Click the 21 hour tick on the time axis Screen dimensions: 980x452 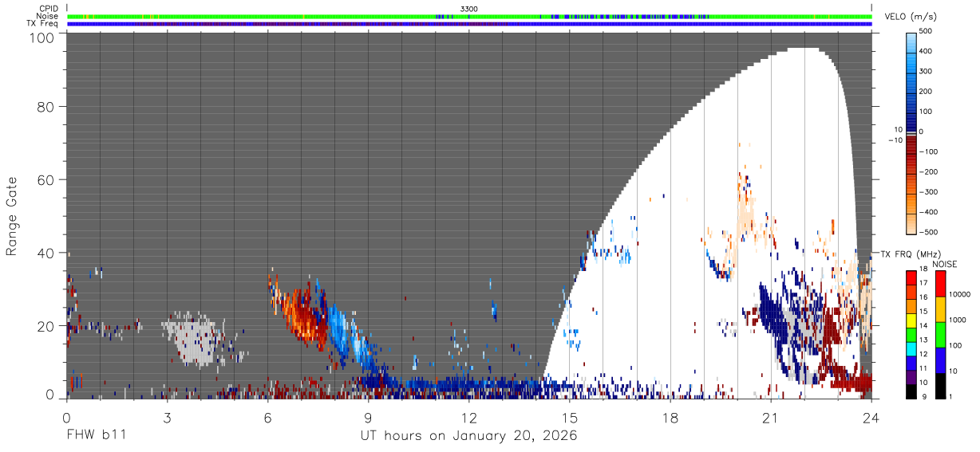pyautogui.click(x=771, y=417)
